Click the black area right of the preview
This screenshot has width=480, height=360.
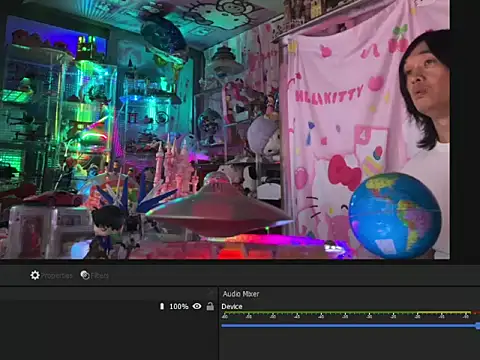465,130
